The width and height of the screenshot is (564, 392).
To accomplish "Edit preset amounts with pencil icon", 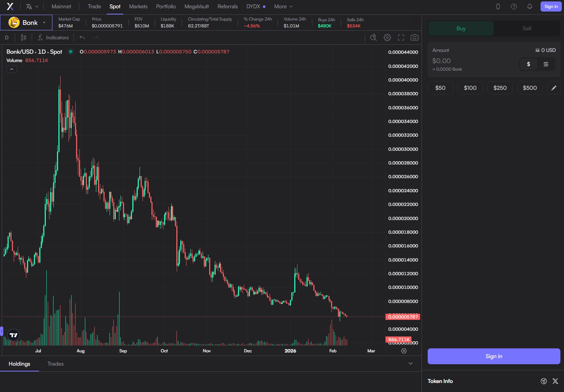I will click(x=554, y=88).
